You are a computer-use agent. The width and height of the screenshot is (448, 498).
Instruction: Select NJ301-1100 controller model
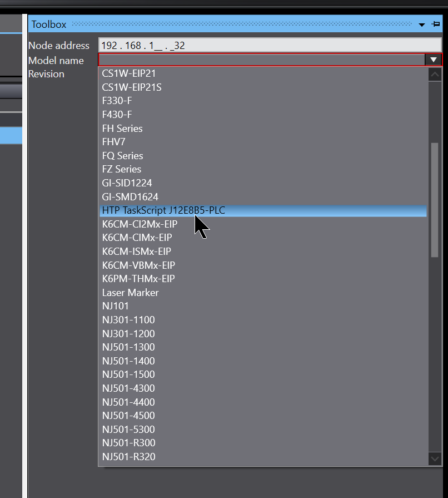pyautogui.click(x=263, y=319)
